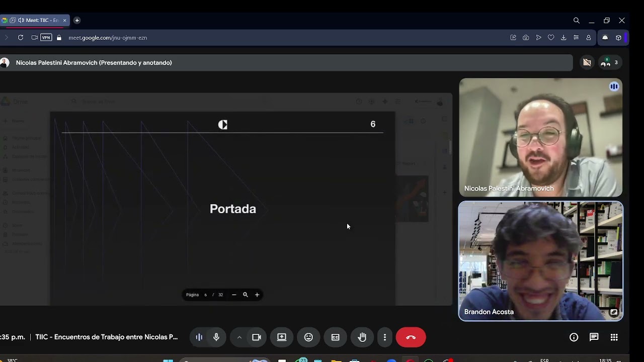
Task: Select Brandon Acosta video tile
Action: tap(541, 261)
